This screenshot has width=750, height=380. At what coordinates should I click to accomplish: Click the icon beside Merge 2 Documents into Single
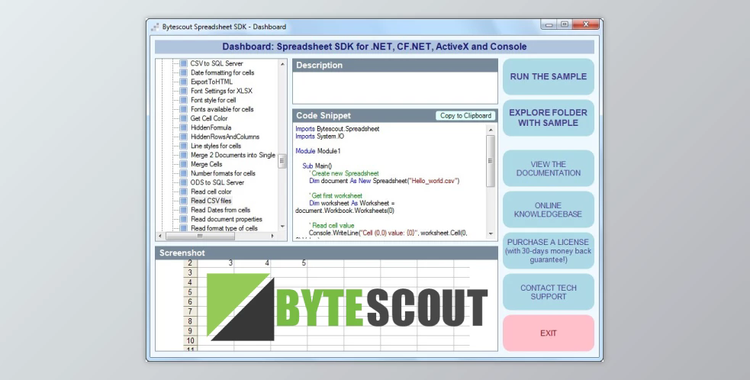click(x=184, y=155)
